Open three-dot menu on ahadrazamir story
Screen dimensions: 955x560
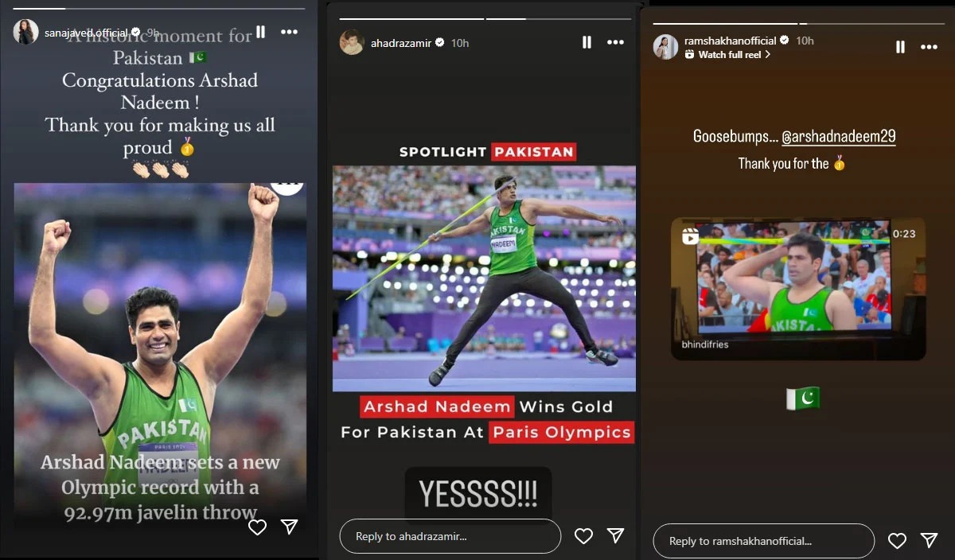pos(615,43)
